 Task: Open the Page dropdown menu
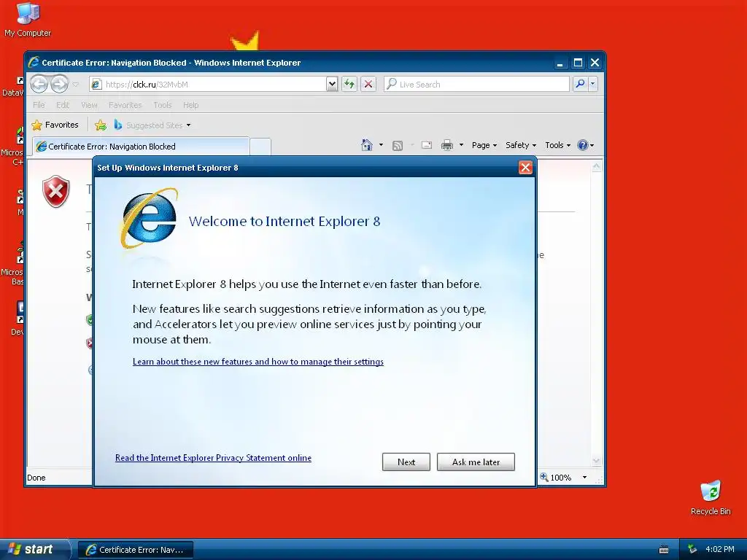484,145
